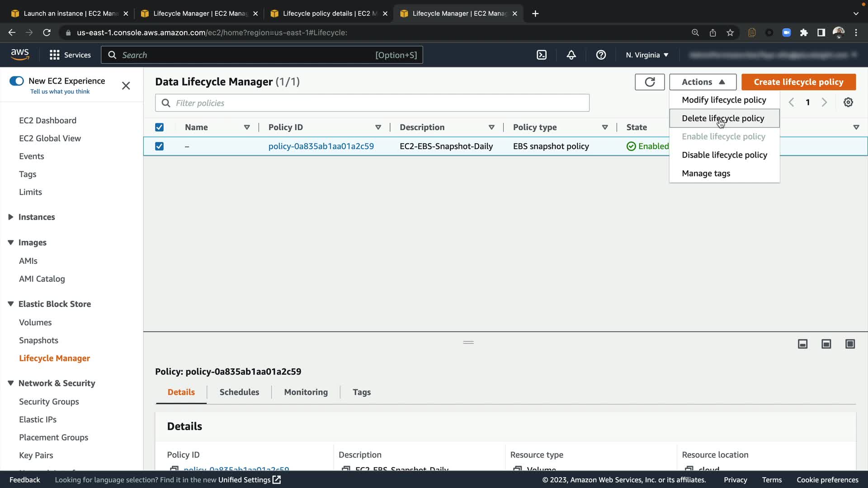This screenshot has height=488, width=868.
Task: Open the policy-0a835ab1aa01a2c59 link
Action: point(321,146)
